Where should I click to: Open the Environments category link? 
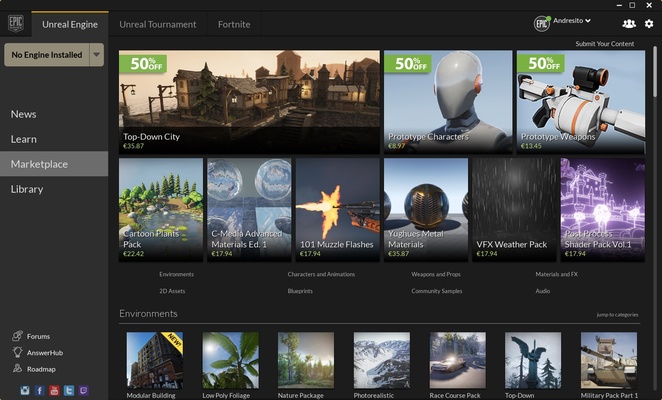[x=176, y=274]
